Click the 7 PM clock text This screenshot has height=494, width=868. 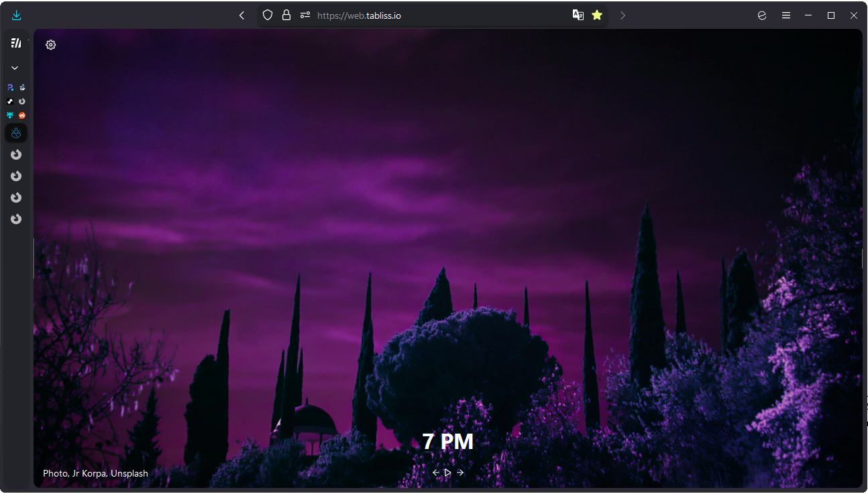coord(447,442)
